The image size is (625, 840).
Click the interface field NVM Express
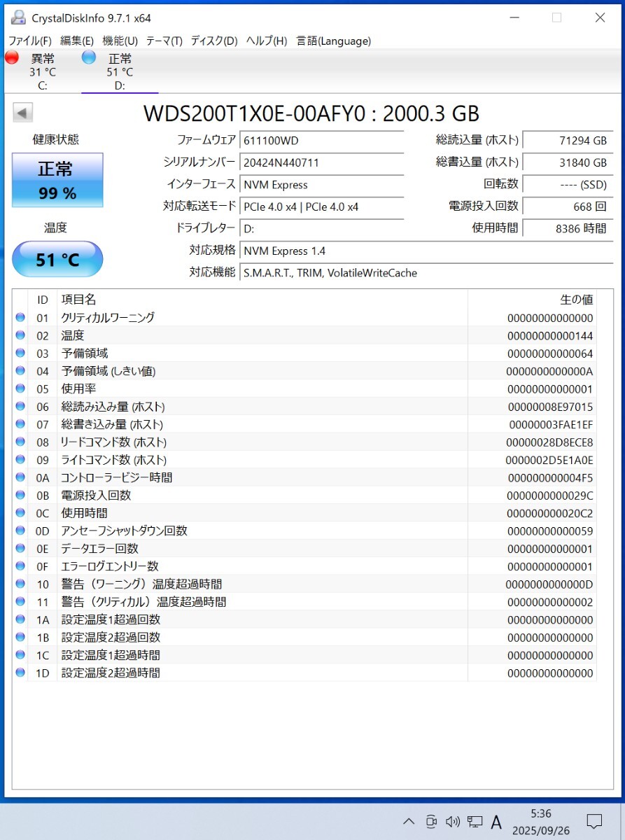point(321,185)
